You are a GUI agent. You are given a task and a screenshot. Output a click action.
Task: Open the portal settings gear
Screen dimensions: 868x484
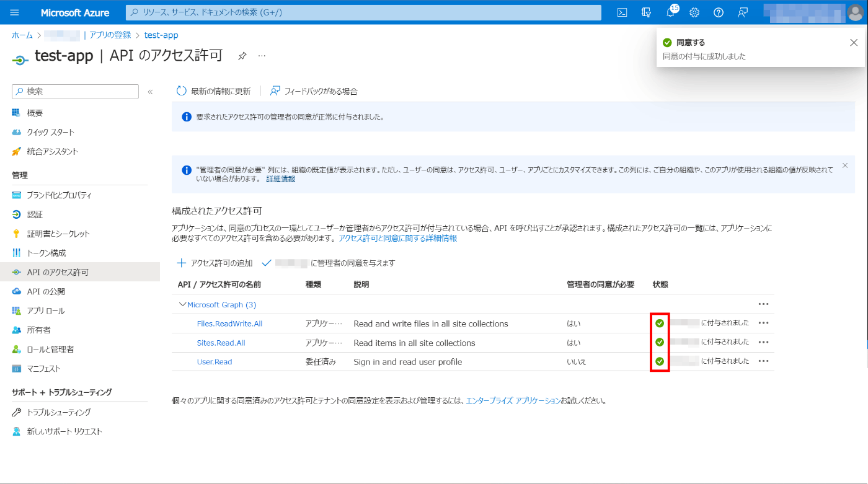[x=694, y=12]
